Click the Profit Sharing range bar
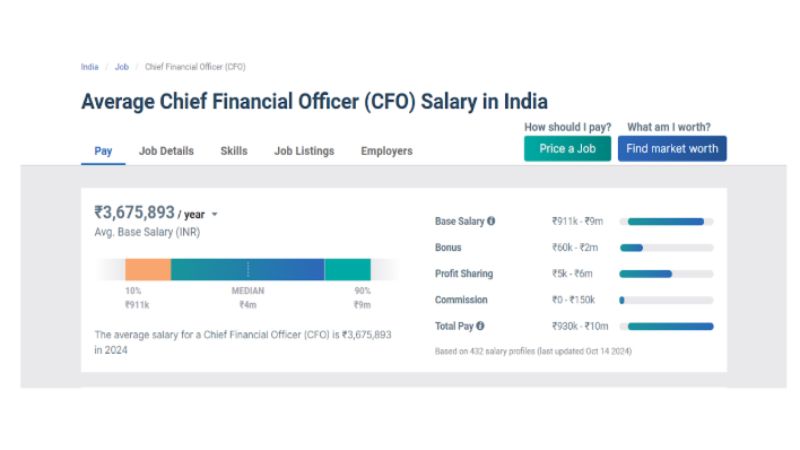Screen dimensions: 800x450 click(x=666, y=273)
